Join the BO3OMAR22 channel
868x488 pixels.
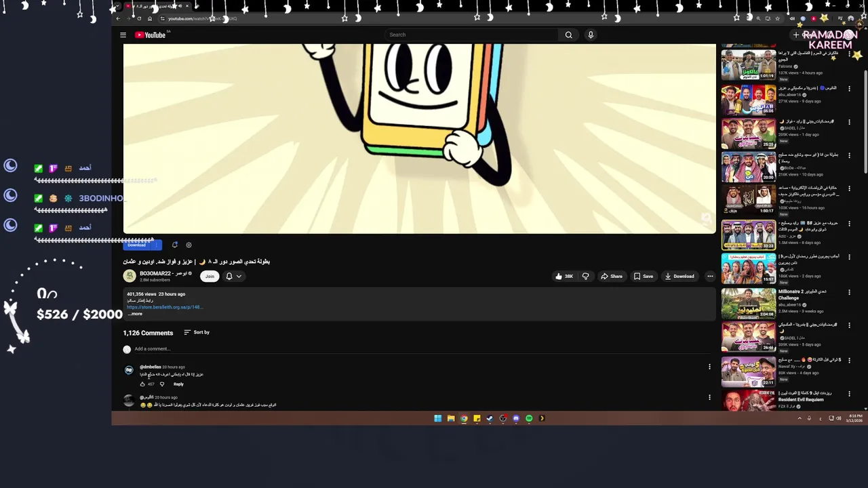210,276
